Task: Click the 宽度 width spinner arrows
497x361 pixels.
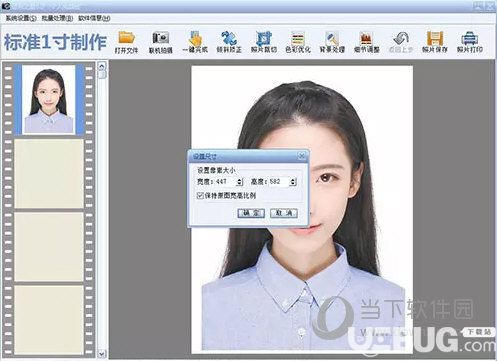Action: pyautogui.click(x=239, y=182)
